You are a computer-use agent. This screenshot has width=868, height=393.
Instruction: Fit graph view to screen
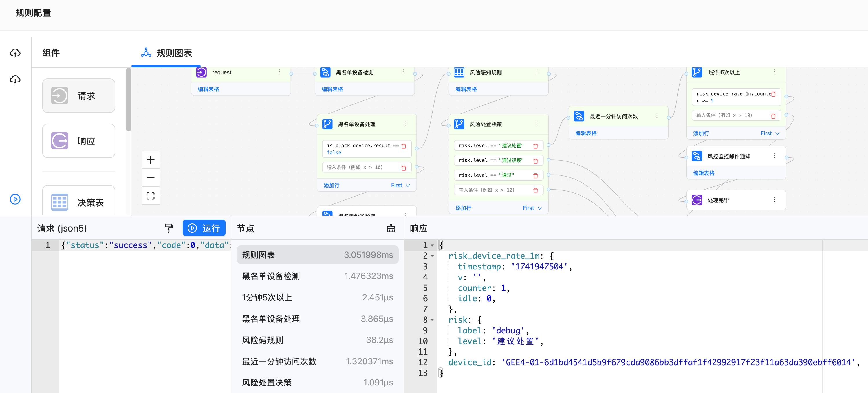pyautogui.click(x=151, y=196)
